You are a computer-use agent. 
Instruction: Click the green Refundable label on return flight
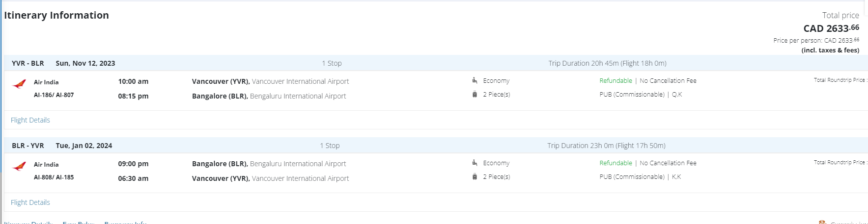point(616,163)
